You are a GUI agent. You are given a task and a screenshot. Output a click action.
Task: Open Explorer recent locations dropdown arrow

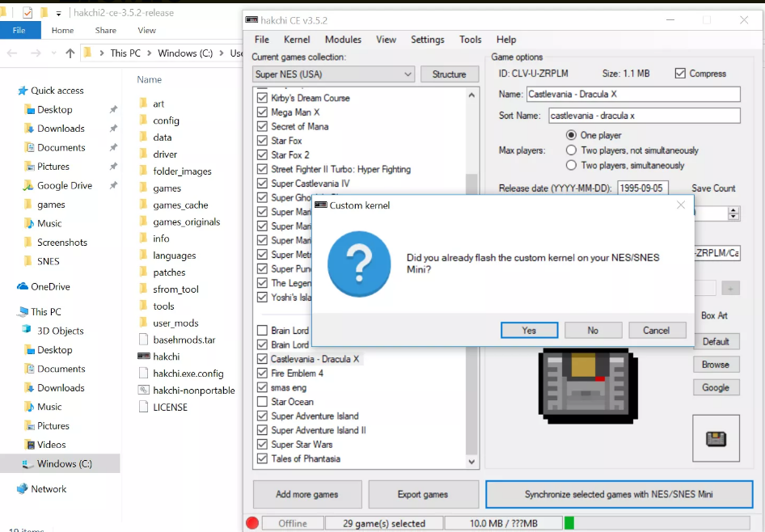pos(53,53)
